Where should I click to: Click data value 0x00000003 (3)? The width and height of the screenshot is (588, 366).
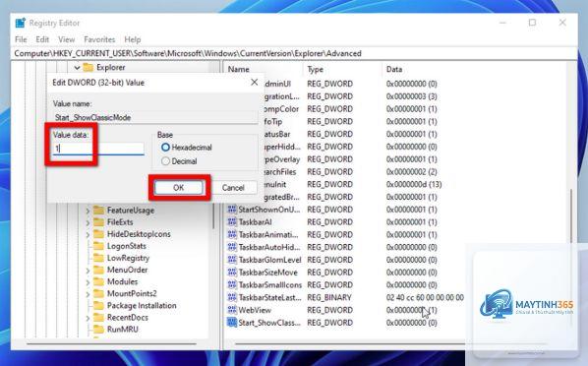(411, 96)
